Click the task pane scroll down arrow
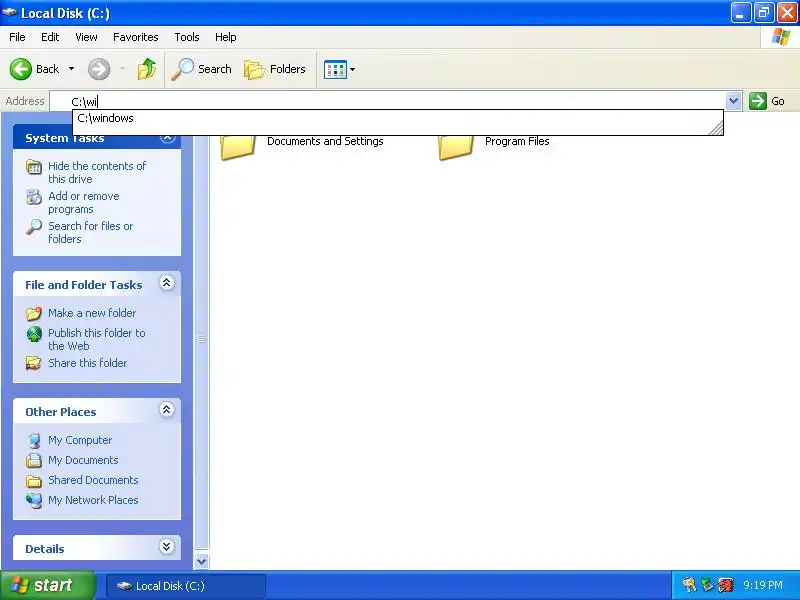800x600 pixels. click(202, 561)
